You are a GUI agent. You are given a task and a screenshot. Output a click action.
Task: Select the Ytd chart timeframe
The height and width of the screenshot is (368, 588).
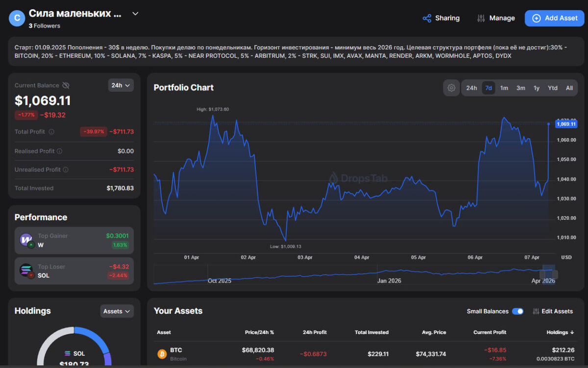(553, 88)
